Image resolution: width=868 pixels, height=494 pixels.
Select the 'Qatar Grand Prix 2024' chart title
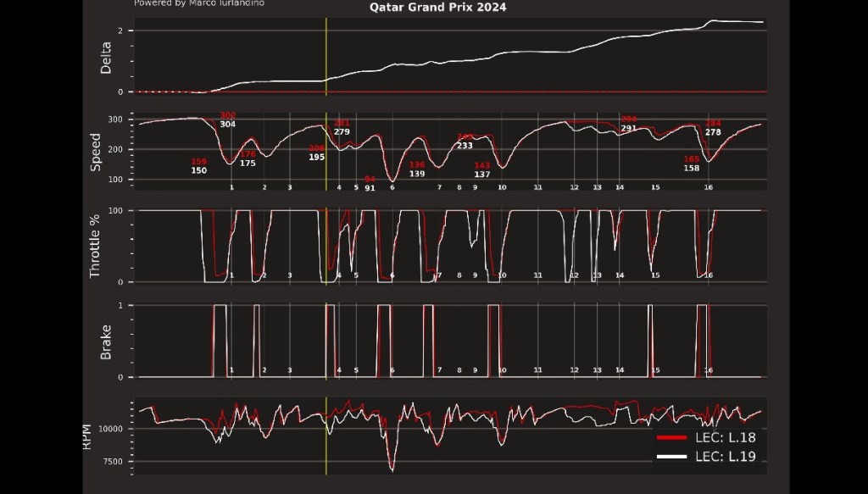click(438, 7)
